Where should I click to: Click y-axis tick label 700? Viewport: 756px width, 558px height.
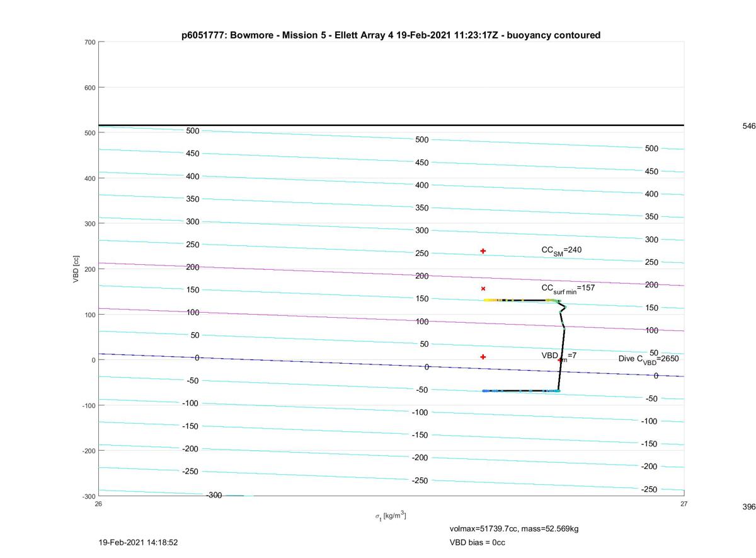coord(89,42)
